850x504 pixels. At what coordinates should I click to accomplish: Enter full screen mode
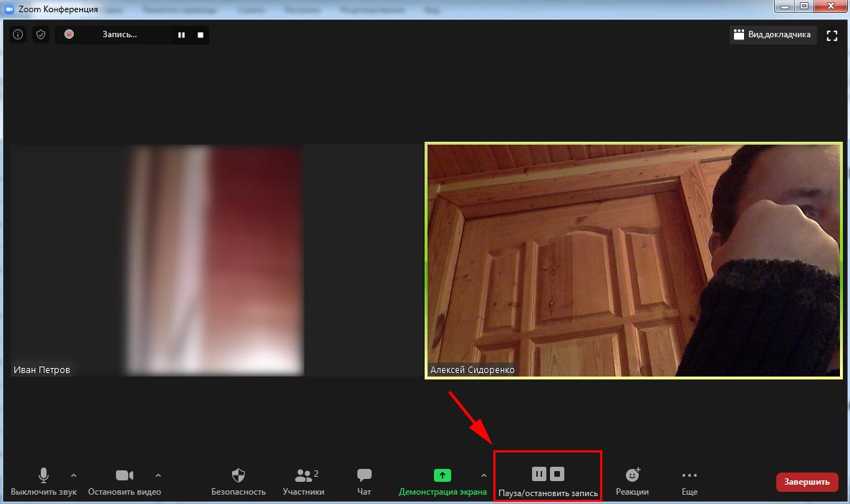832,35
